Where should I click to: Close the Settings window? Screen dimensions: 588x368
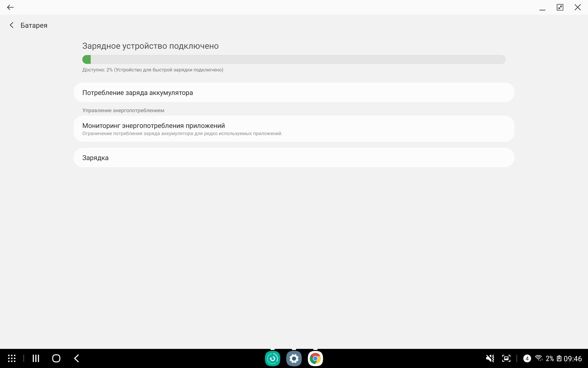pyautogui.click(x=577, y=7)
